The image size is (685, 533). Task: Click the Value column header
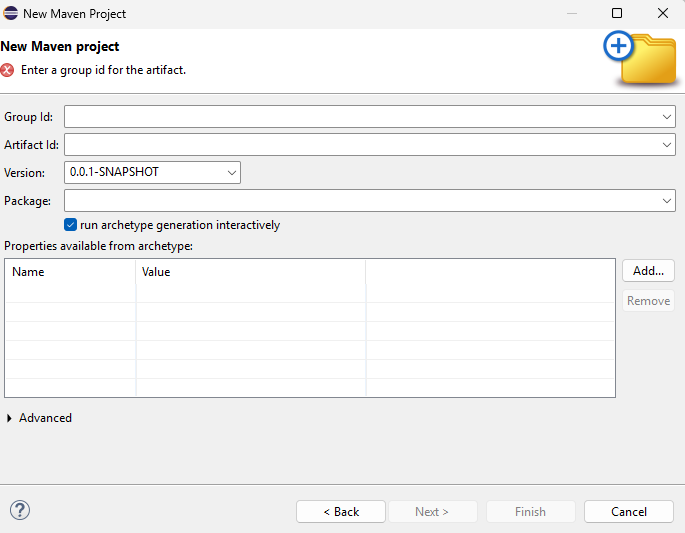(251, 272)
